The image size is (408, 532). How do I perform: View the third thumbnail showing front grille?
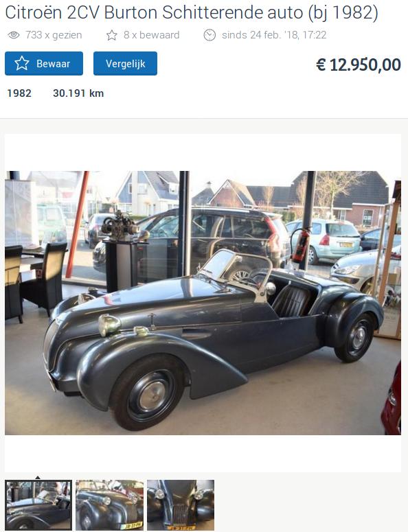pos(181,505)
